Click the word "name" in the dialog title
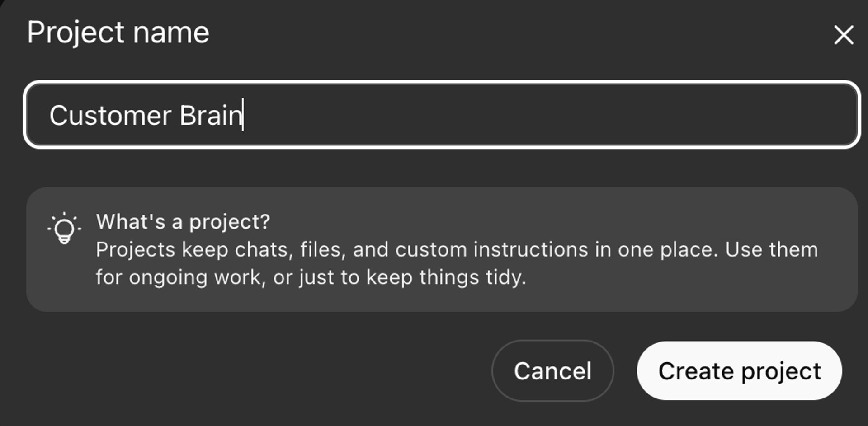The width and height of the screenshot is (868, 426). click(171, 33)
